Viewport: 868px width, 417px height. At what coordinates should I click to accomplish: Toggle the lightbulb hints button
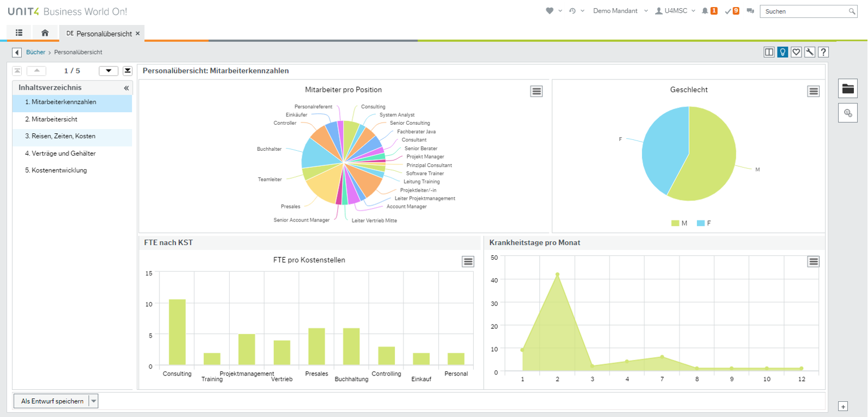[x=783, y=52]
